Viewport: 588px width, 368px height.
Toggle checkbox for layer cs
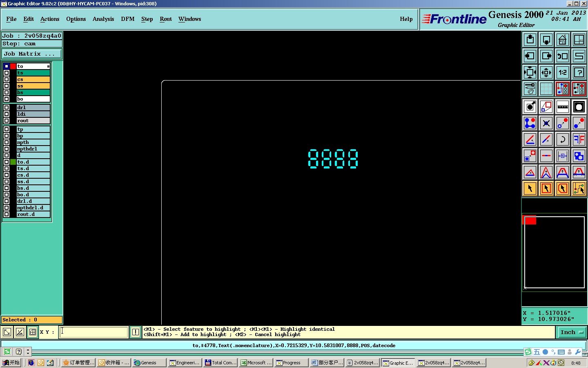7,79
